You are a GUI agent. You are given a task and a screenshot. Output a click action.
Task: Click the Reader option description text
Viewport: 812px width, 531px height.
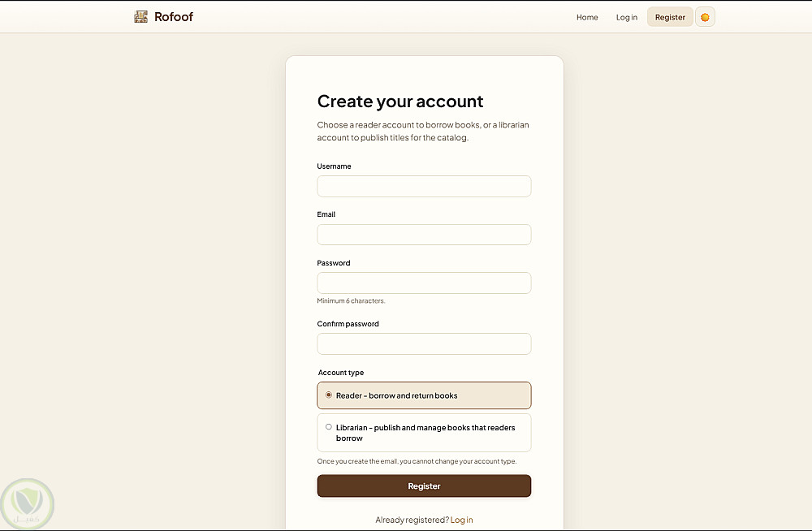[397, 396]
